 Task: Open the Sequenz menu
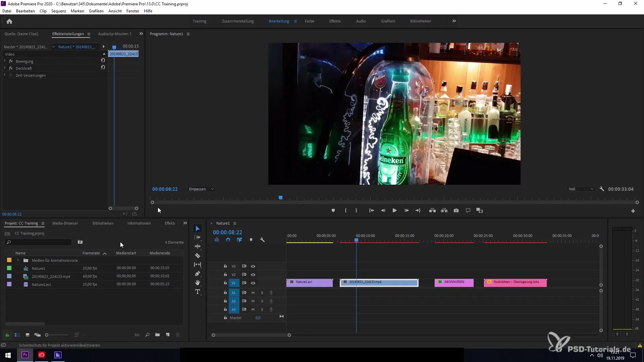point(59,11)
